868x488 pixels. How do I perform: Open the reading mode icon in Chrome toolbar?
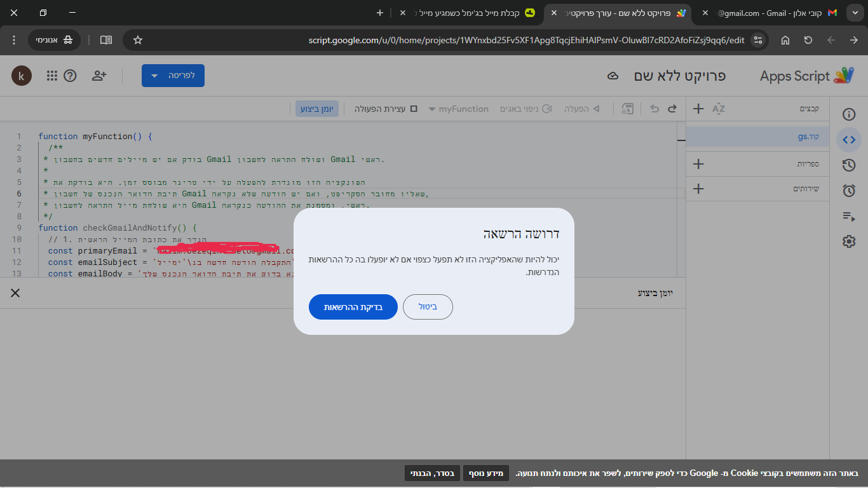tap(106, 40)
